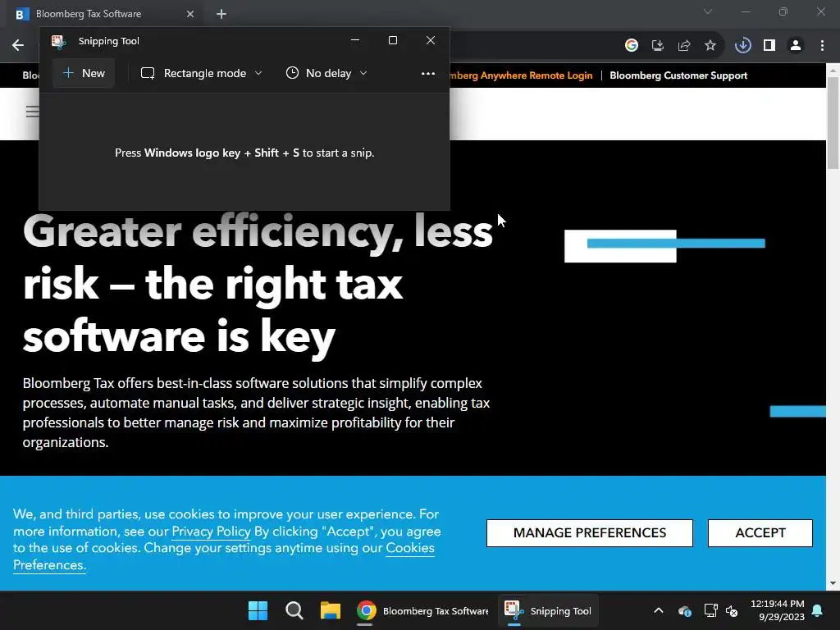This screenshot has width=840, height=630.
Task: Close the Bloomberg Tax Software tab
Action: 190,14
